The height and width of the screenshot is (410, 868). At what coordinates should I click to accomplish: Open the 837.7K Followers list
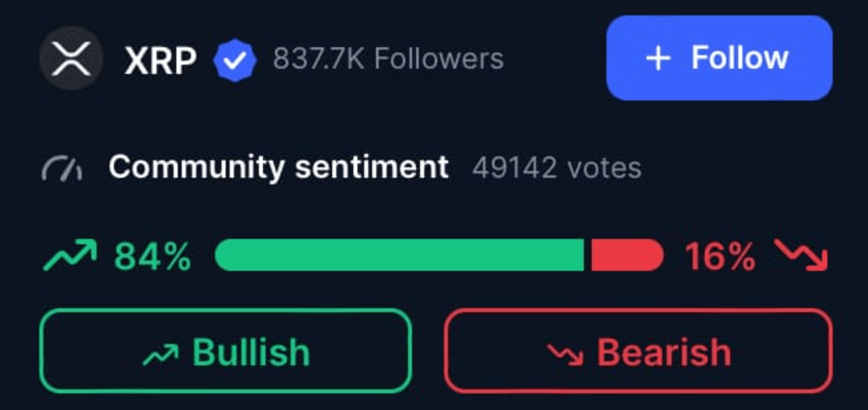(388, 59)
